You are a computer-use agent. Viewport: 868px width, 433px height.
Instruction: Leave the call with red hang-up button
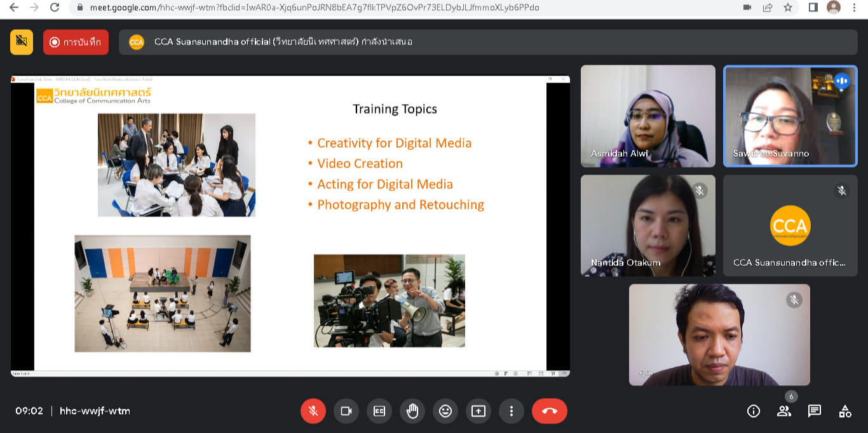[550, 411]
